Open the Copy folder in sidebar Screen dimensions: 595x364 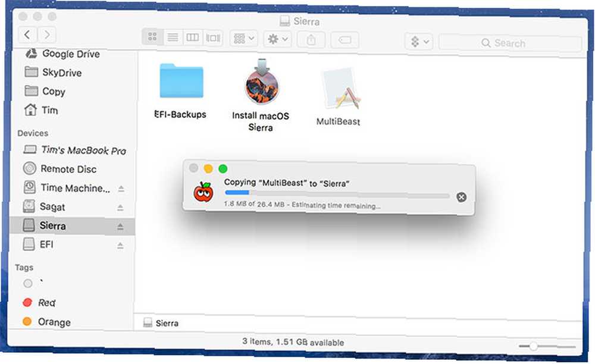tap(45, 92)
